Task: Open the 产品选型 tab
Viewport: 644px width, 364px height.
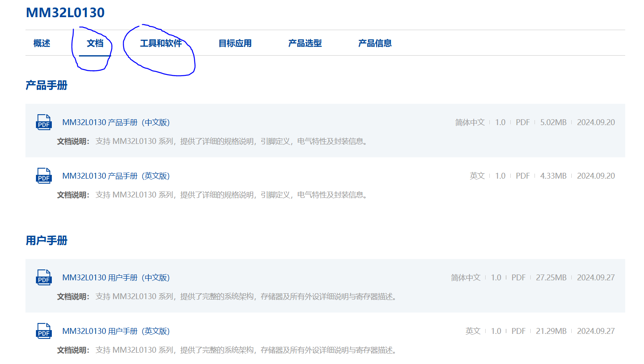Action: 305,43
